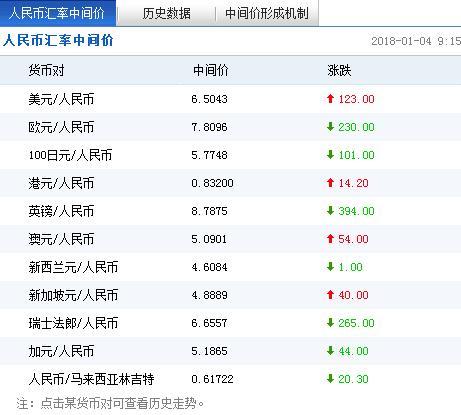
Task: Click the 加元/人民币 currency pair
Action: click(61, 351)
